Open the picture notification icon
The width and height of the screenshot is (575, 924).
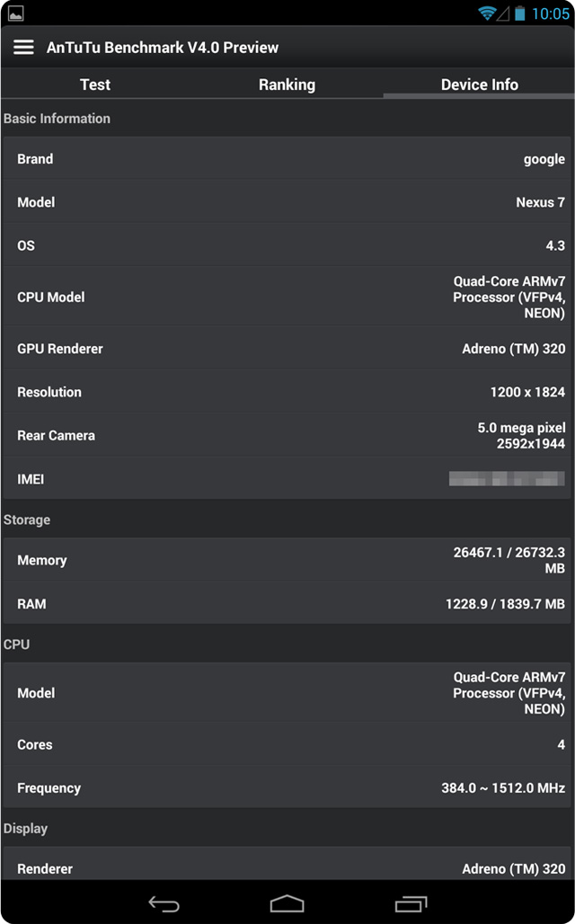16,13
